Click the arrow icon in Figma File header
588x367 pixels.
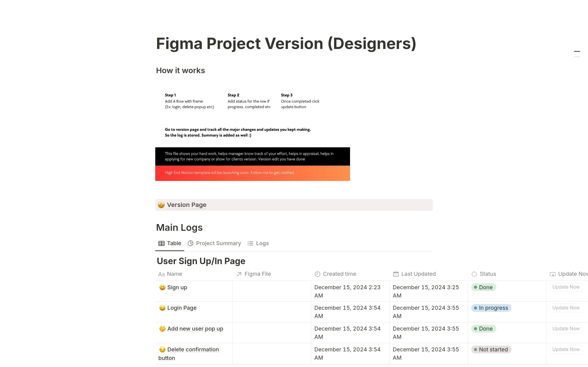pos(239,274)
